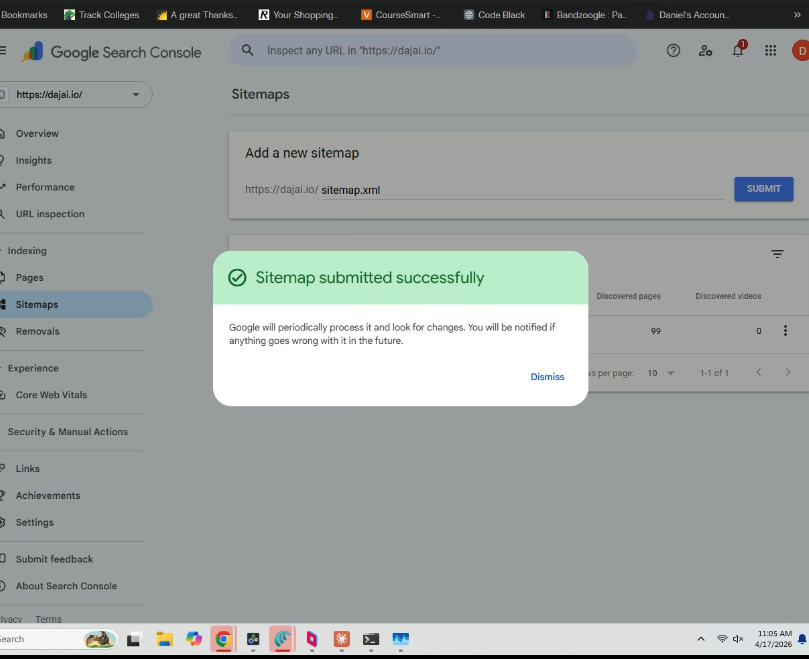Dismiss the sitemap submitted dialog
This screenshot has height=659, width=809.
click(x=547, y=377)
